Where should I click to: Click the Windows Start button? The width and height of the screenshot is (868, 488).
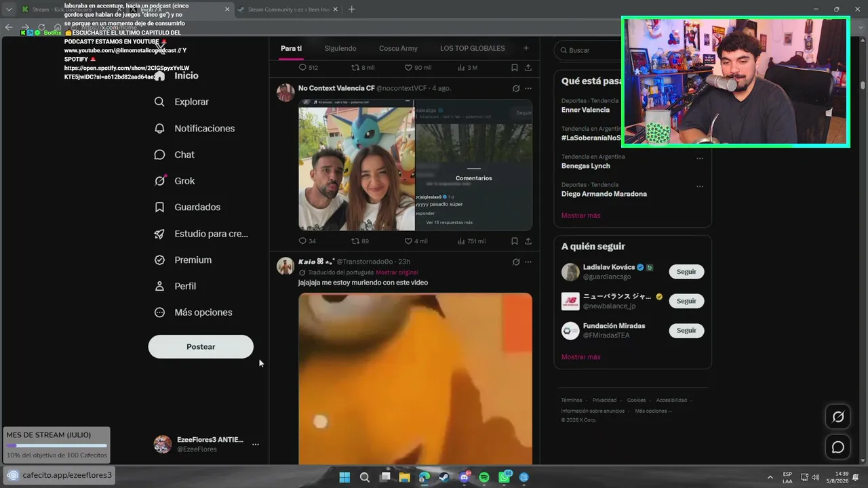pos(344,477)
